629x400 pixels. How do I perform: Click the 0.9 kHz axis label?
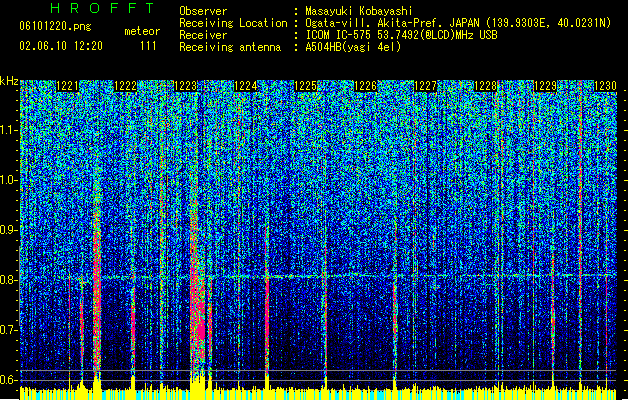click(x=9, y=230)
